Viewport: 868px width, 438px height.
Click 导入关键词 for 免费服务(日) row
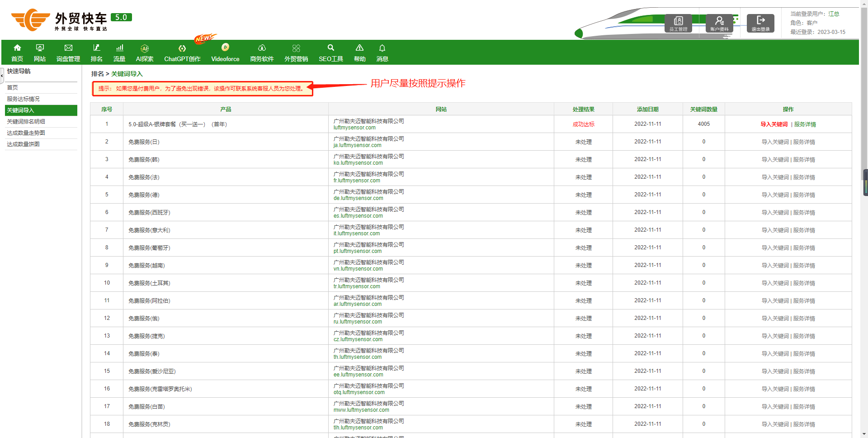(775, 142)
